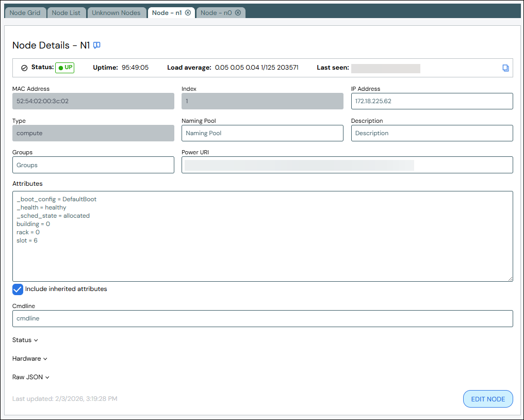Uncheck Include inherited attributes
The image size is (524, 420).
(x=18, y=289)
